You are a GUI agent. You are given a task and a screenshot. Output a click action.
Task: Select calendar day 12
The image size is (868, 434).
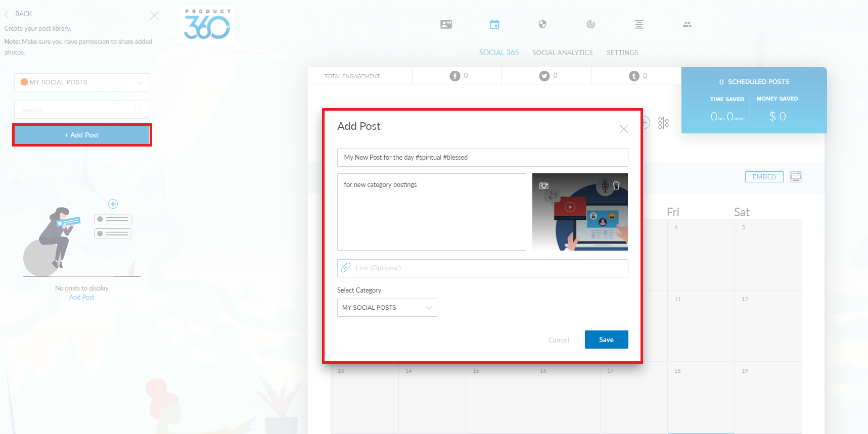768,326
